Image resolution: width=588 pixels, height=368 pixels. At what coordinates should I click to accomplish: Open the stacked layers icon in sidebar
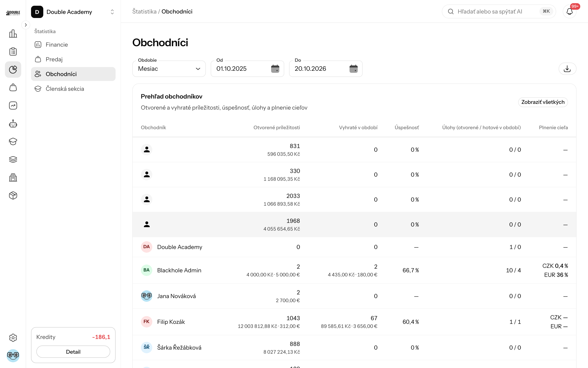pos(13,159)
